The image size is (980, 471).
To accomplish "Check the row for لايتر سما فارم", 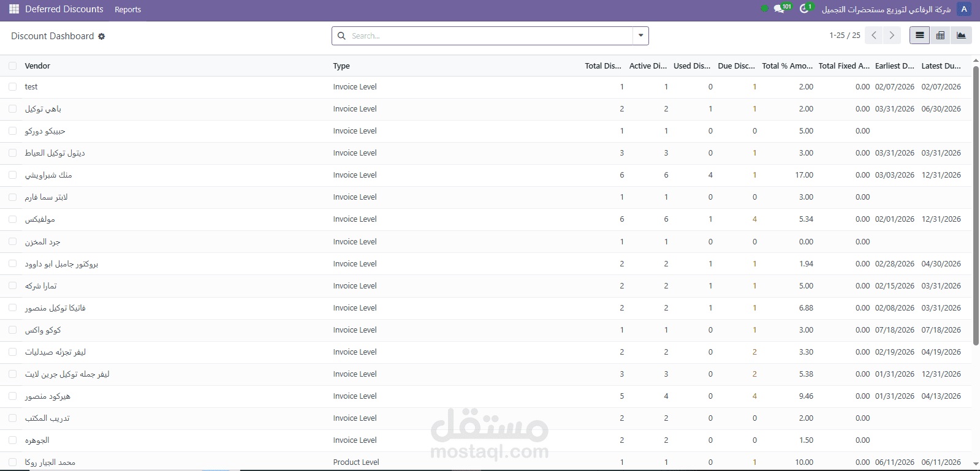I will tap(12, 197).
